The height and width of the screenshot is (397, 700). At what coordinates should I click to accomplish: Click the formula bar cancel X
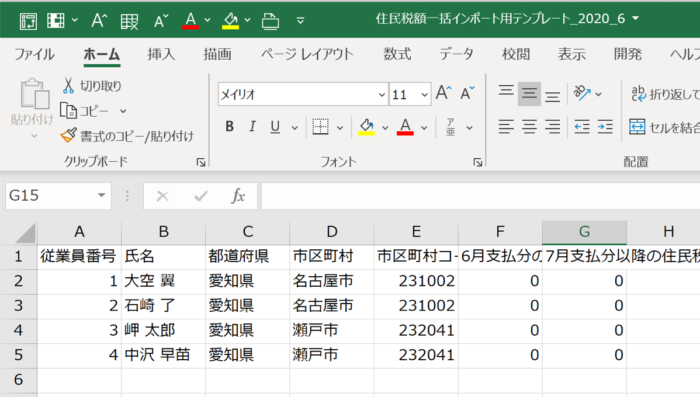162,196
